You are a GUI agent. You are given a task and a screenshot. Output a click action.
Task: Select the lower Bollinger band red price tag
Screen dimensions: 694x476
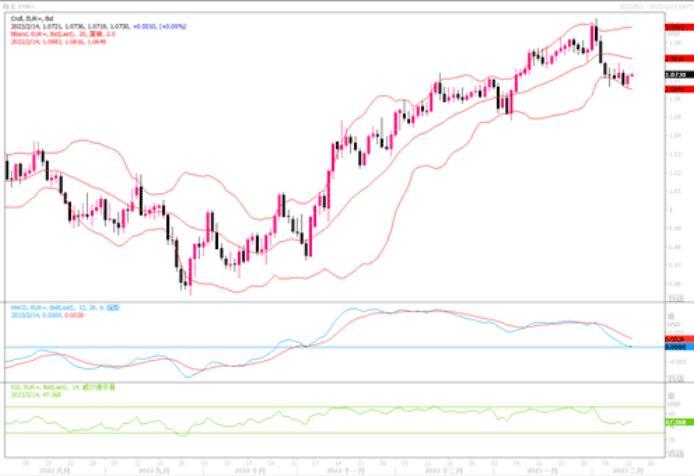[x=675, y=89]
